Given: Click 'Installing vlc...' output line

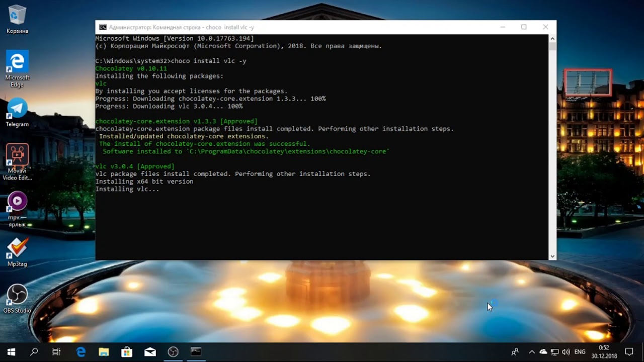Looking at the screenshot, I should click(x=127, y=189).
